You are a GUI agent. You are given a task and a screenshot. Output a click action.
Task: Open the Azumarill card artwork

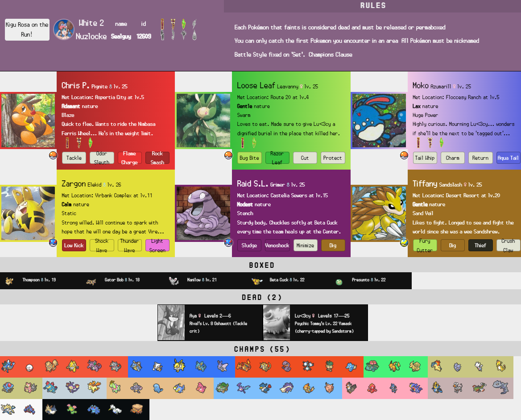point(379,121)
